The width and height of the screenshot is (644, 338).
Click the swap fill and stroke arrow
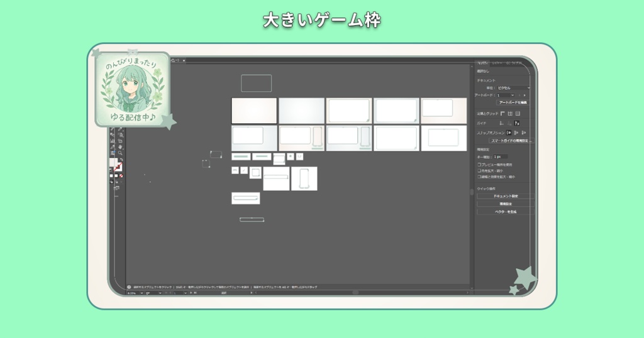(121, 160)
